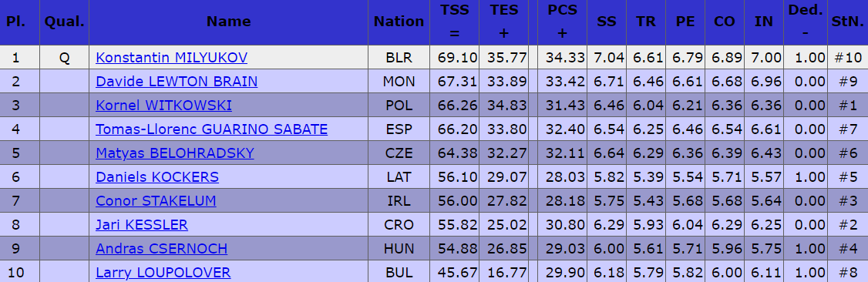Select Andras CSERNOCH link
This screenshot has height=282, width=868.
pyautogui.click(x=162, y=248)
